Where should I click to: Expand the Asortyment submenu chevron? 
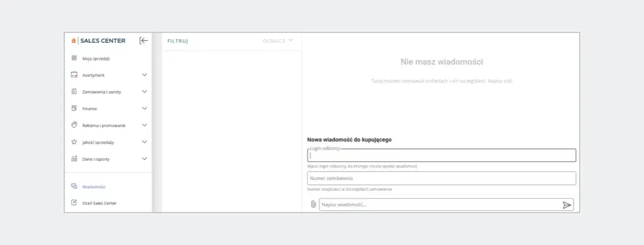pos(144,75)
